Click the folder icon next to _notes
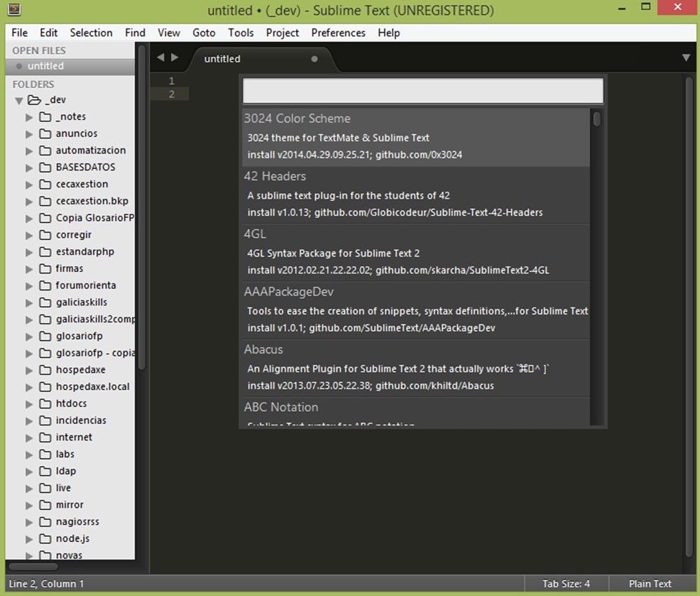The width and height of the screenshot is (700, 596). 45,117
